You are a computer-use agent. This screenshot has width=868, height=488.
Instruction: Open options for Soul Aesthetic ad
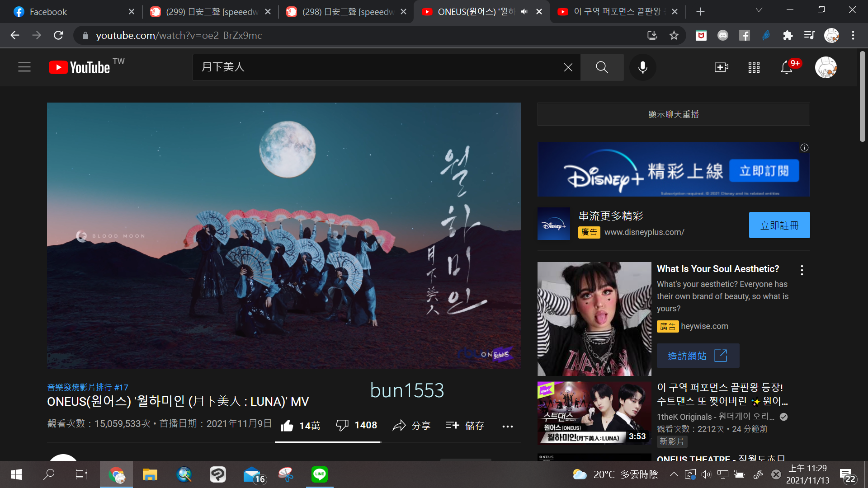click(802, 270)
